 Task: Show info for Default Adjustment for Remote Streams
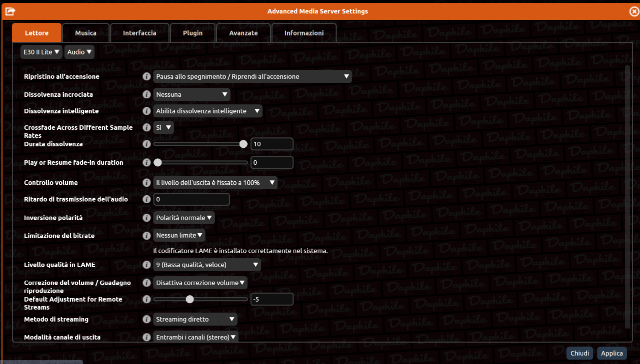[x=146, y=299]
